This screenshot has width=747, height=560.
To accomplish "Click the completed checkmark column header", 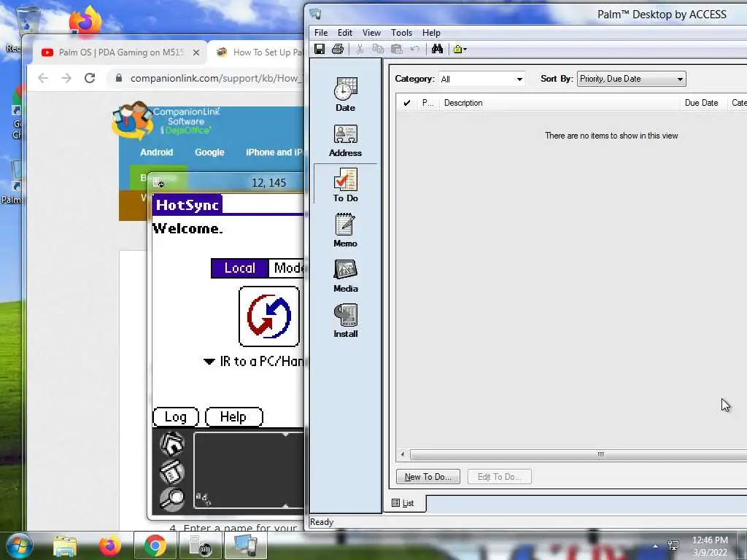I will (x=406, y=103).
